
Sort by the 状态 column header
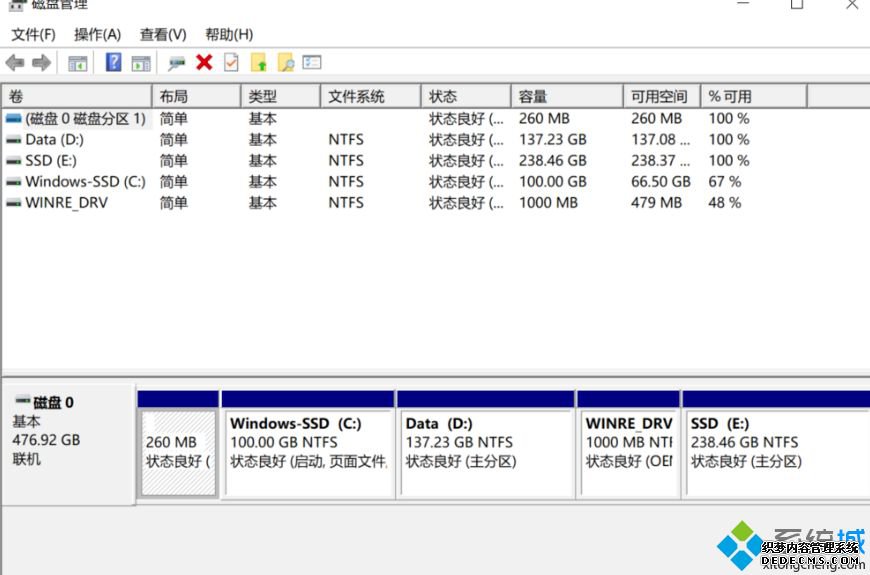tap(466, 97)
